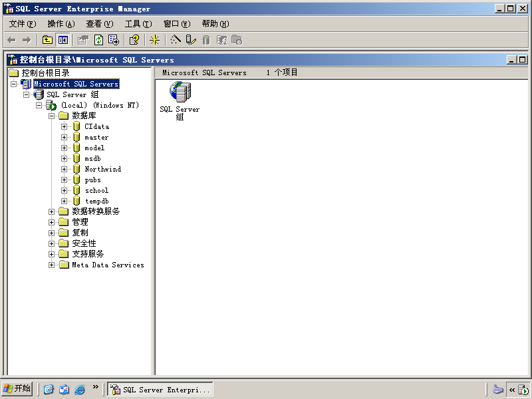
Task: Click the last toolbar icon (New Job)
Action: 237,40
